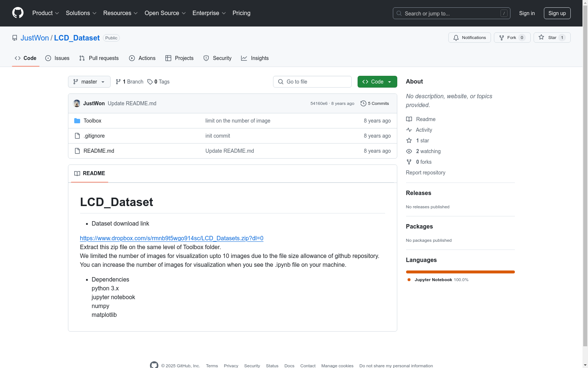Switch to the Projects tab
Screen dimensions: 588x368
click(x=179, y=58)
